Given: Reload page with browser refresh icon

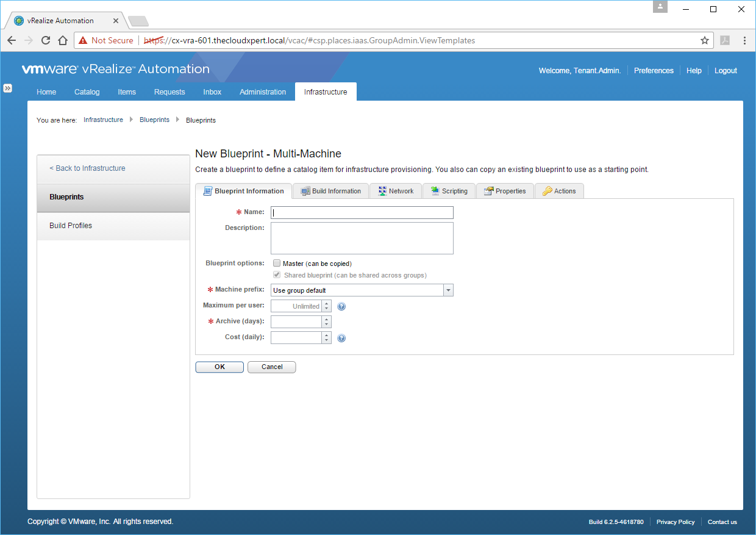Looking at the screenshot, I should point(46,40).
